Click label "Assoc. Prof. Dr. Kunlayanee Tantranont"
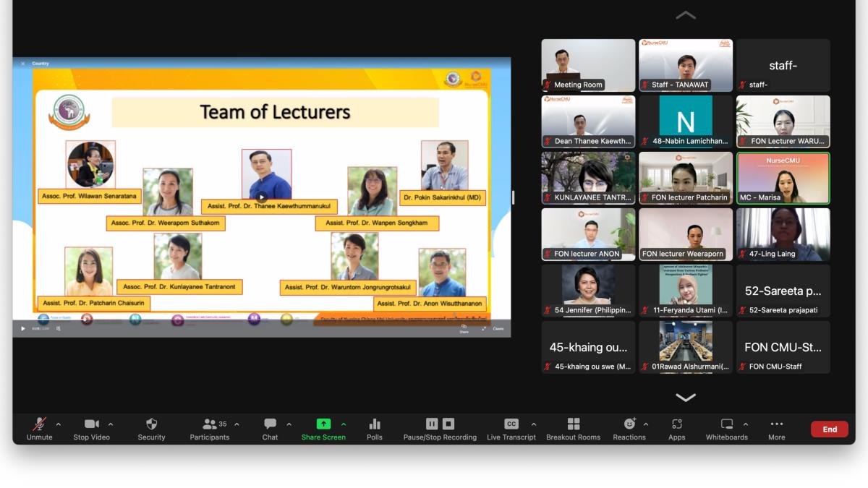Image resolution: width=868 pixels, height=488 pixels. (179, 287)
